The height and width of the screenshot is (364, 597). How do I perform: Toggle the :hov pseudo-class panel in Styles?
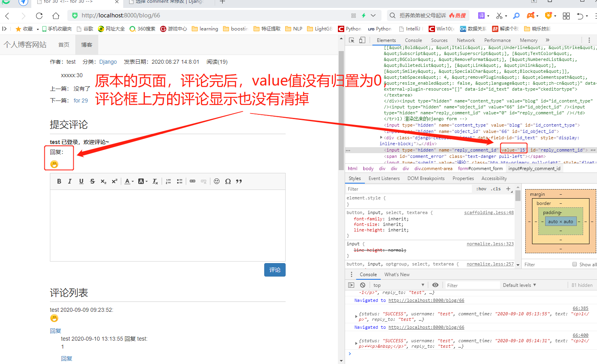pyautogui.click(x=481, y=189)
